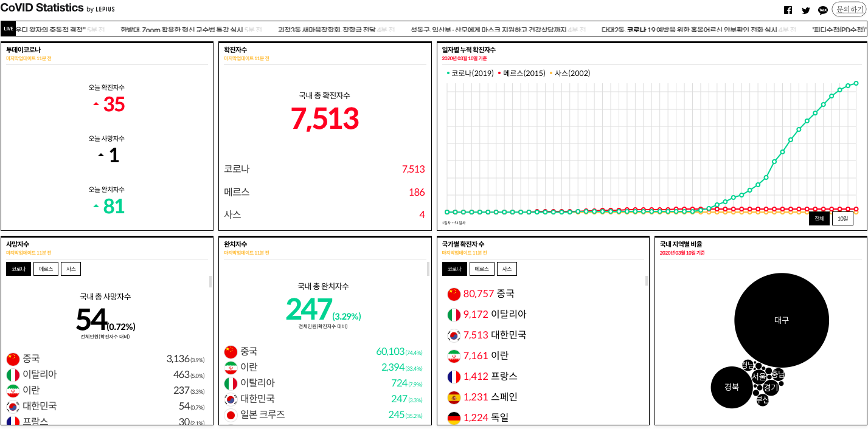Image resolution: width=868 pixels, height=429 pixels.
Task: Click the 완치자수 panel scrollbar
Action: pos(428,269)
